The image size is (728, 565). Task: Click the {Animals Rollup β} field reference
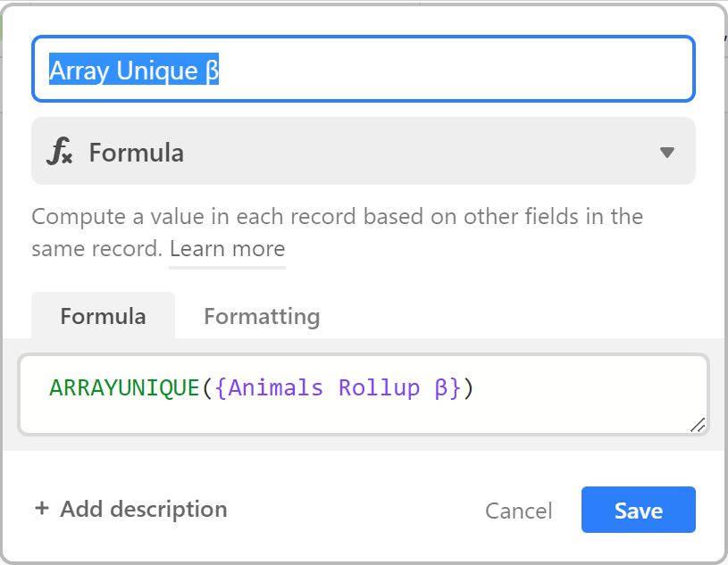338,387
